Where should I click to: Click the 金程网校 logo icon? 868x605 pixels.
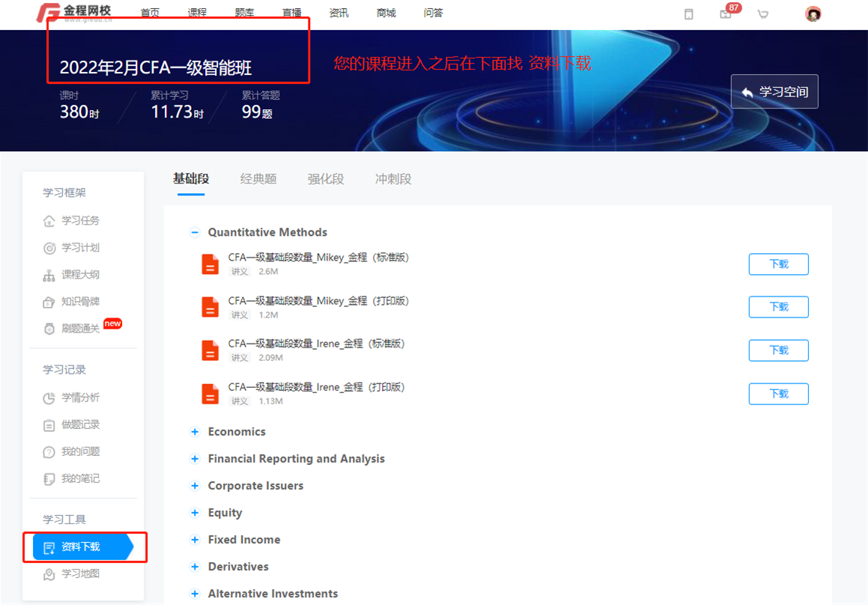tap(48, 12)
